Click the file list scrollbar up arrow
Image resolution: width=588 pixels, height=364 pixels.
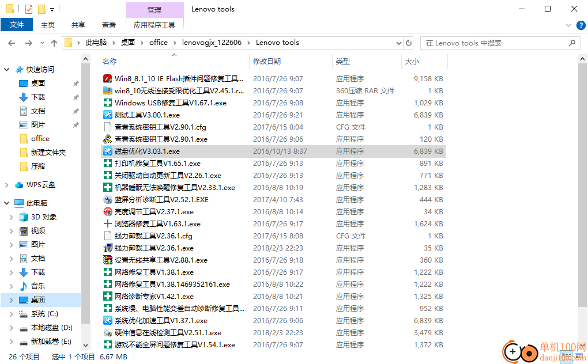(582, 59)
